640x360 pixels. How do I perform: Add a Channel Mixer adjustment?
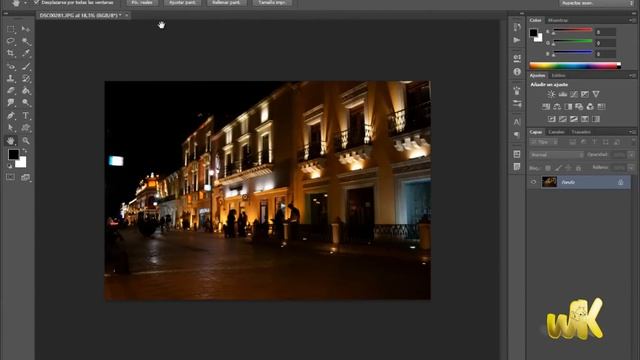click(x=590, y=107)
